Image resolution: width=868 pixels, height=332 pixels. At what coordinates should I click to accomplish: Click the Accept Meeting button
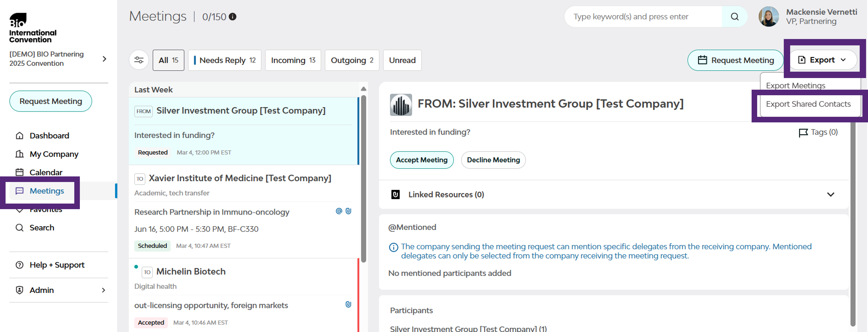(x=422, y=160)
